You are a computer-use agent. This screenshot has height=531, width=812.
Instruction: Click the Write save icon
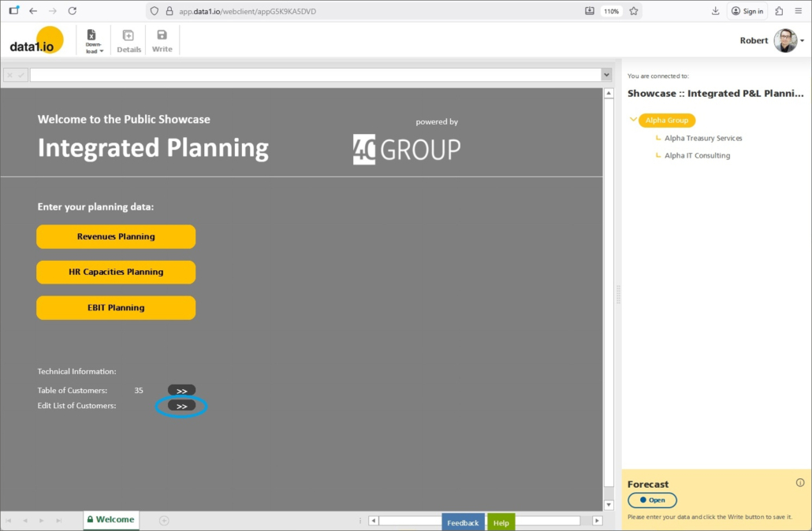[x=162, y=40]
